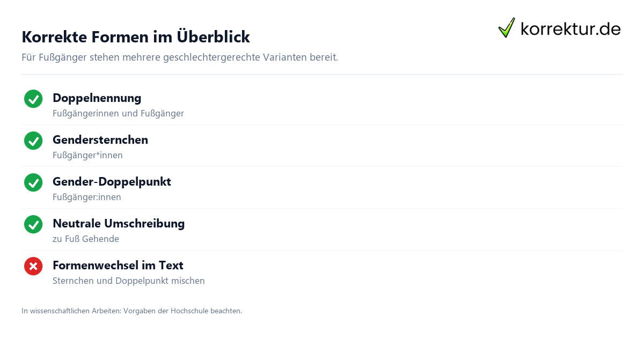Click the green checkmark beside Gender-Doppelpunkt

pyautogui.click(x=33, y=182)
